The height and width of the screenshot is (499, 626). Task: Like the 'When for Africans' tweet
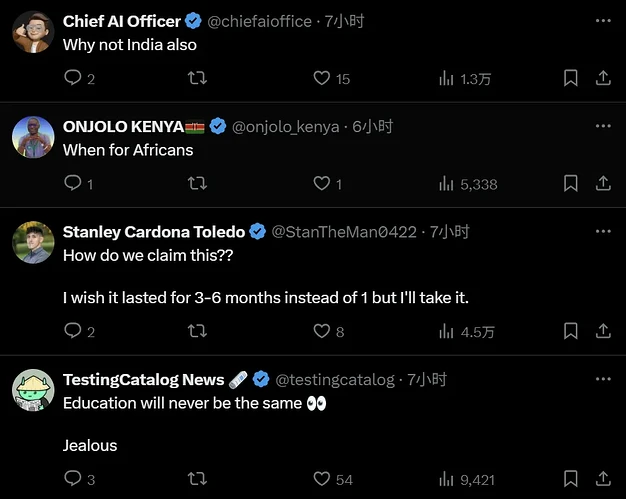point(322,183)
